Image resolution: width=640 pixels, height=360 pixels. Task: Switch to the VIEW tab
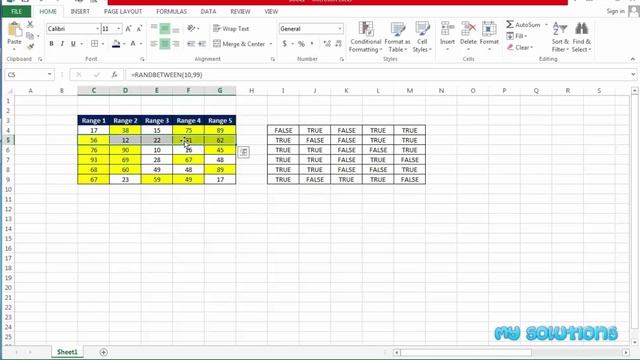271,11
